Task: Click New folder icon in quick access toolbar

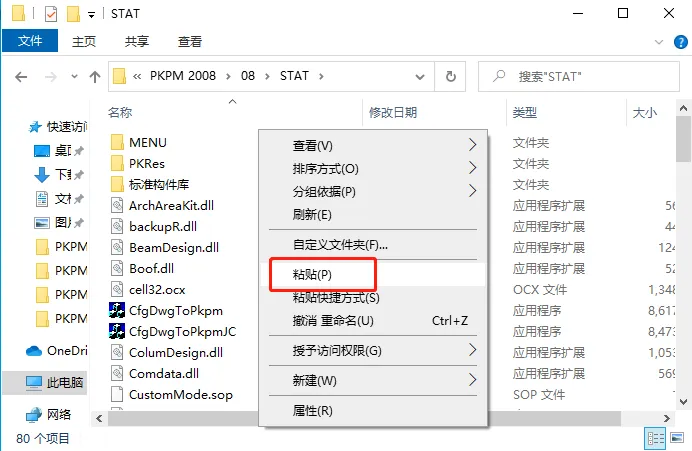Action: (73, 14)
